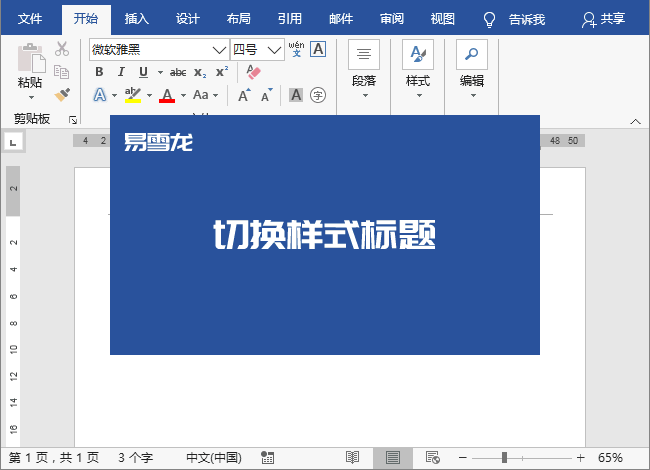Open the 编辑 editing group
This screenshot has width=650, height=470.
[472, 70]
